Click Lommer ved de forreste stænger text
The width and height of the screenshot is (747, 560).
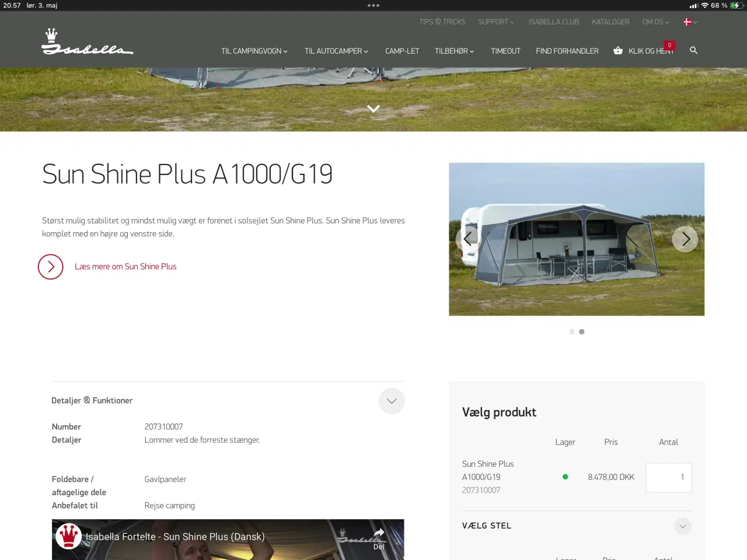pyautogui.click(x=202, y=440)
